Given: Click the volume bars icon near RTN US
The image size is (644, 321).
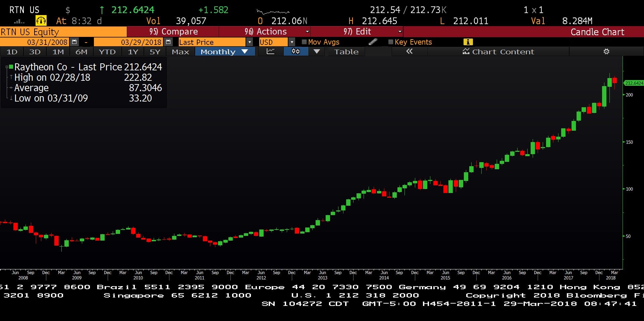Looking at the screenshot, I should [x=19, y=21].
